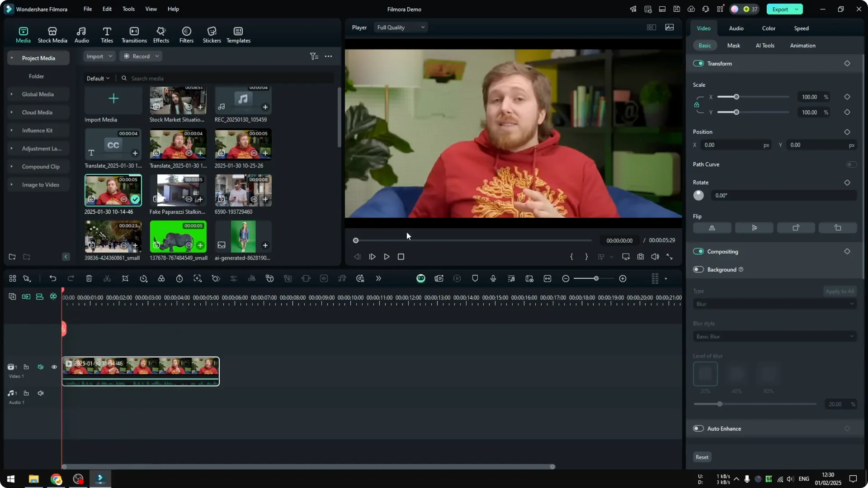Open the Full Quality player dropdown
868x488 pixels.
[400, 27]
